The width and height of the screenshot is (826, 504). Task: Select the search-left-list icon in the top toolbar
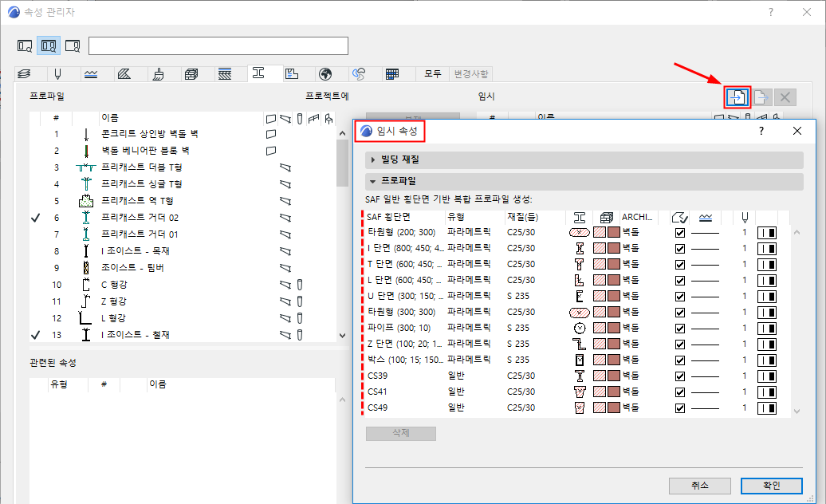pos(25,45)
